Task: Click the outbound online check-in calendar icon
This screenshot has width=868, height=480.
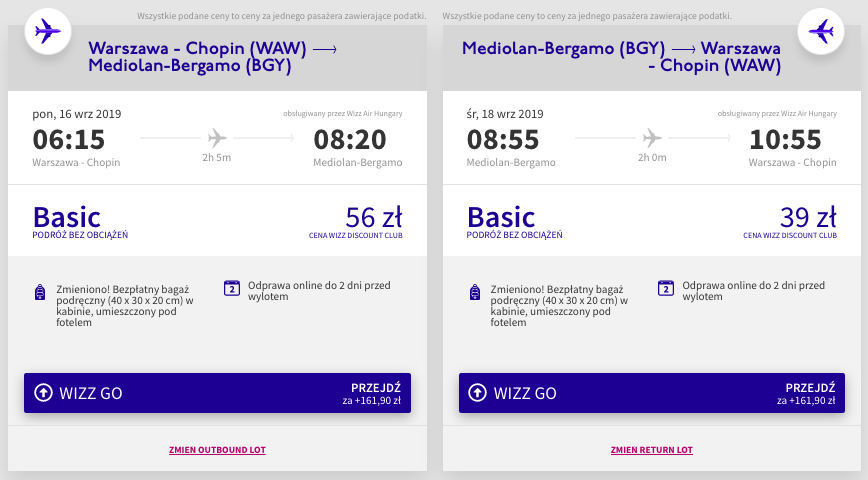Action: pyautogui.click(x=232, y=289)
